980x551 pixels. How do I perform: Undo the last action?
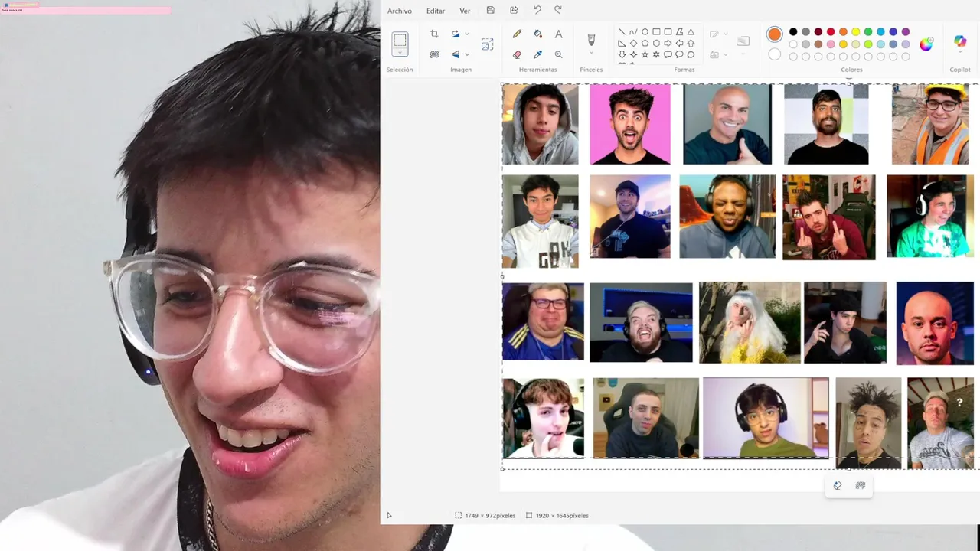[x=537, y=10]
